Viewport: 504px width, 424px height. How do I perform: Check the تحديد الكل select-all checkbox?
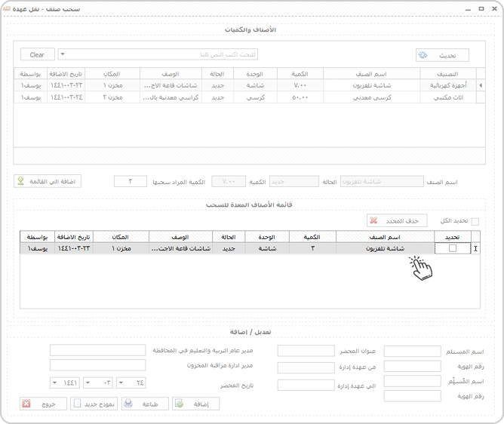click(x=475, y=221)
